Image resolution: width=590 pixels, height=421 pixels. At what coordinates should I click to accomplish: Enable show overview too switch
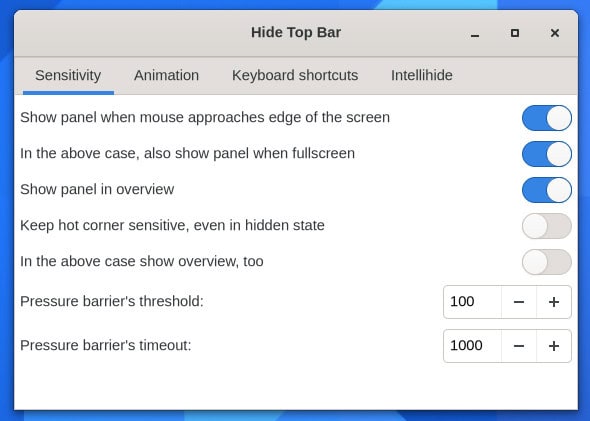pyautogui.click(x=547, y=262)
